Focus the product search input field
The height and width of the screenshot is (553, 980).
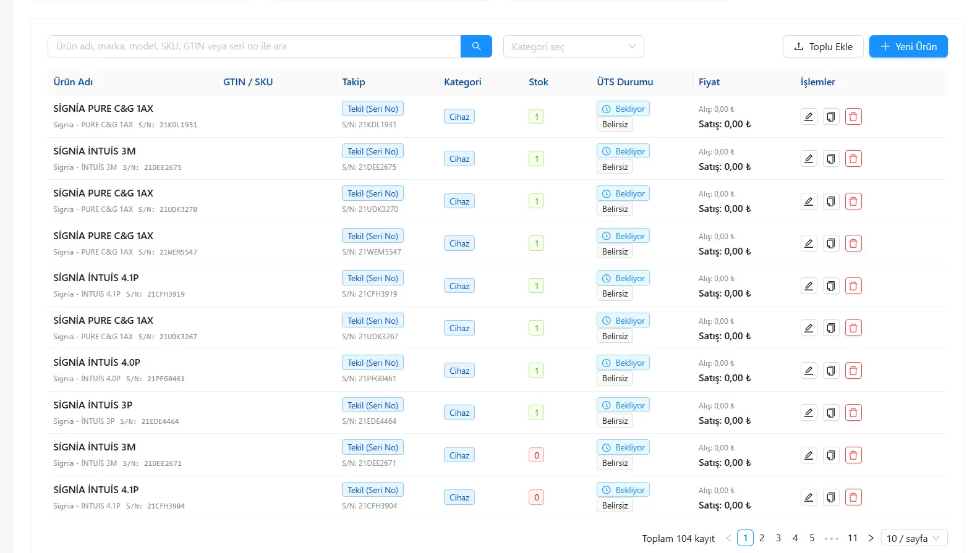coord(254,46)
